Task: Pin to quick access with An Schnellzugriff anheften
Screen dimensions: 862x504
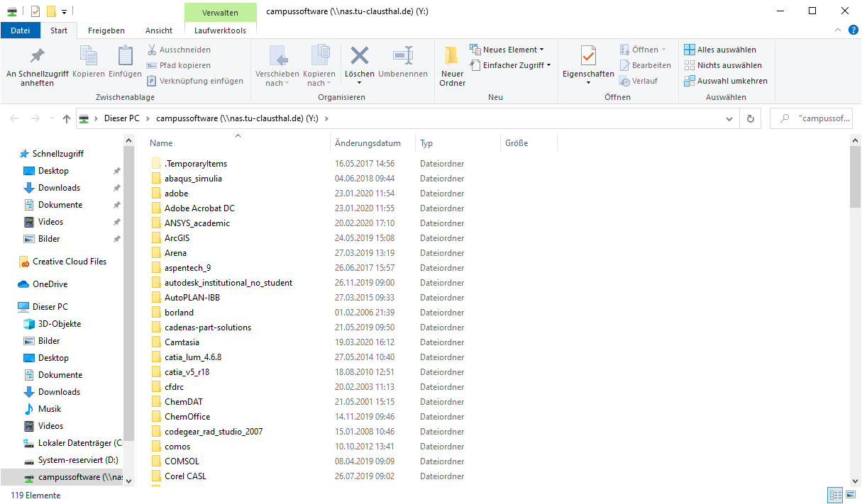Action: [x=37, y=57]
